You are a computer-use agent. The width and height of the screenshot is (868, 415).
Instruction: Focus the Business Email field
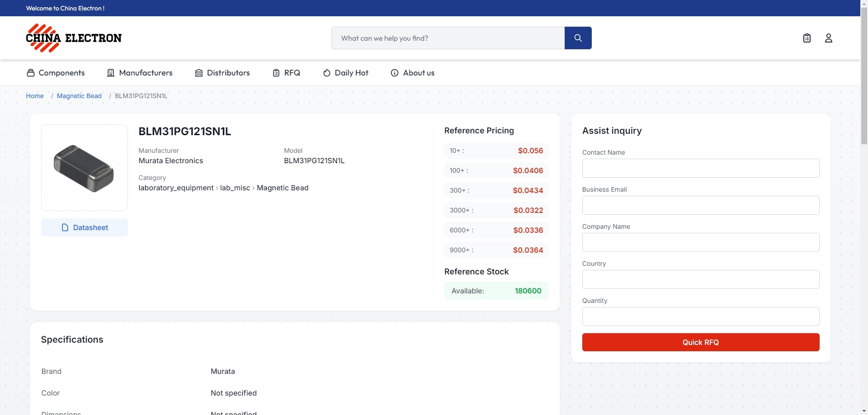point(701,205)
